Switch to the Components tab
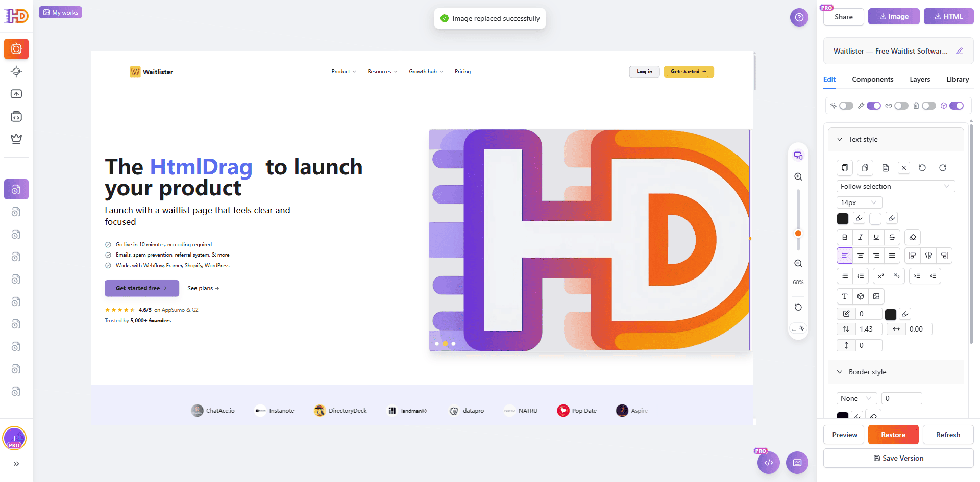Screen dimensions: 980x482 [x=872, y=79]
